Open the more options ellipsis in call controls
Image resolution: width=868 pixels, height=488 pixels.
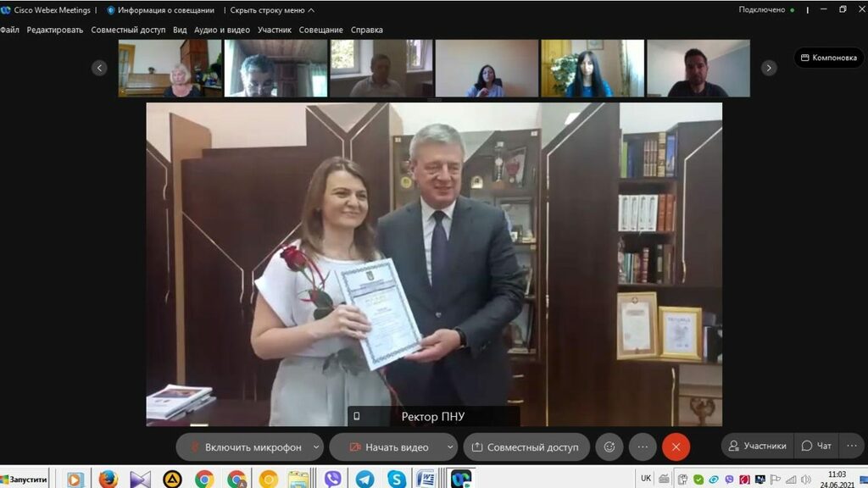coord(643,446)
